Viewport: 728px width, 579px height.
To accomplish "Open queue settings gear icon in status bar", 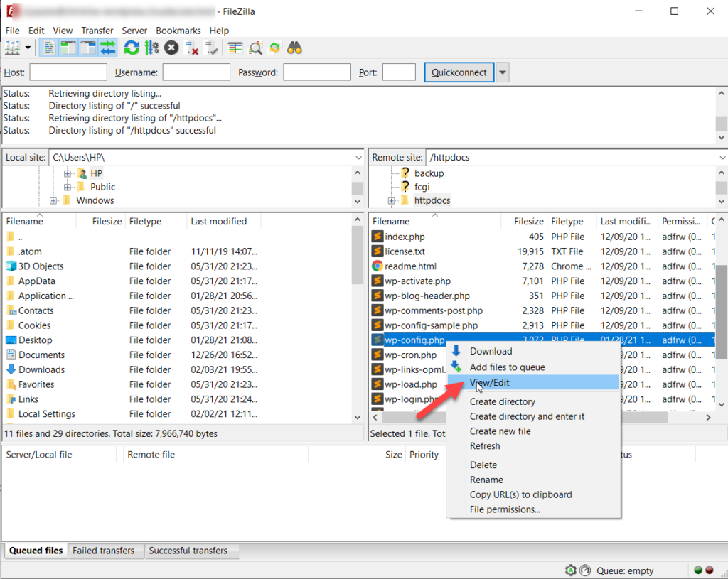I will pos(571,570).
